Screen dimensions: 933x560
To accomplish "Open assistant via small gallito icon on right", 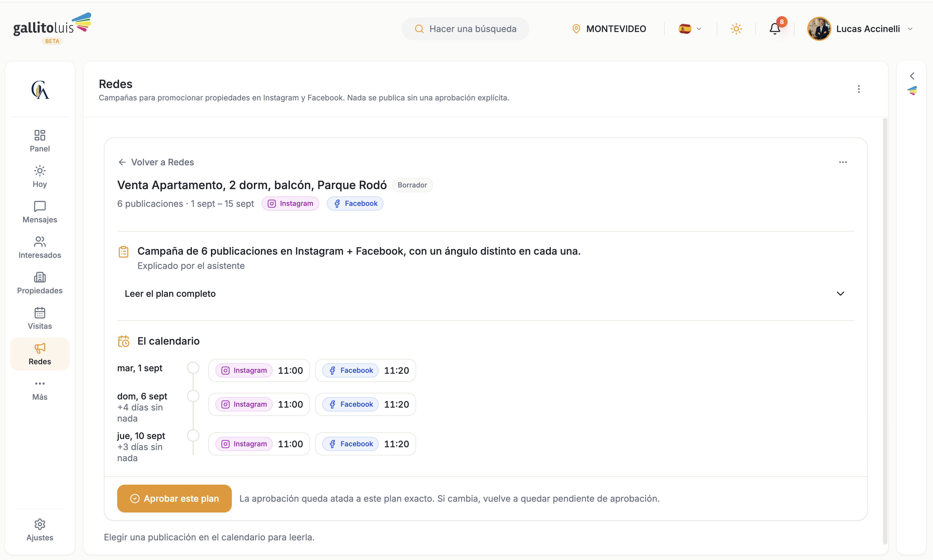I will point(912,91).
